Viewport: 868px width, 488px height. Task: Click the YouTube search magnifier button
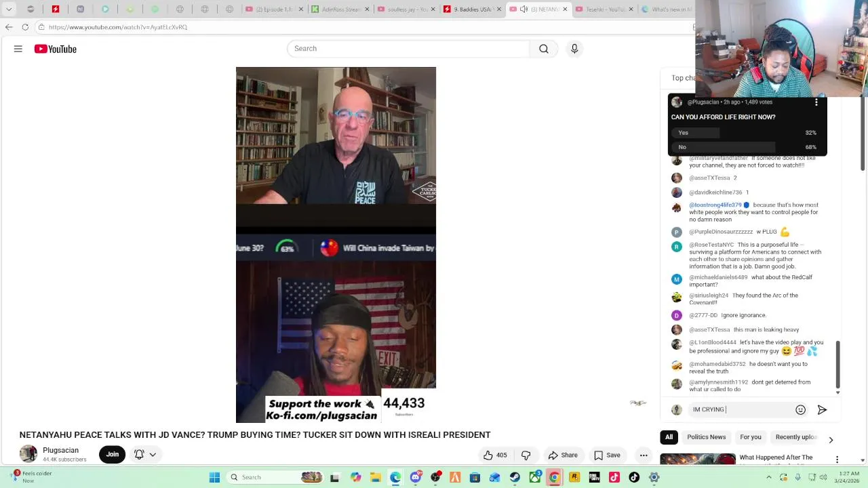click(x=544, y=49)
